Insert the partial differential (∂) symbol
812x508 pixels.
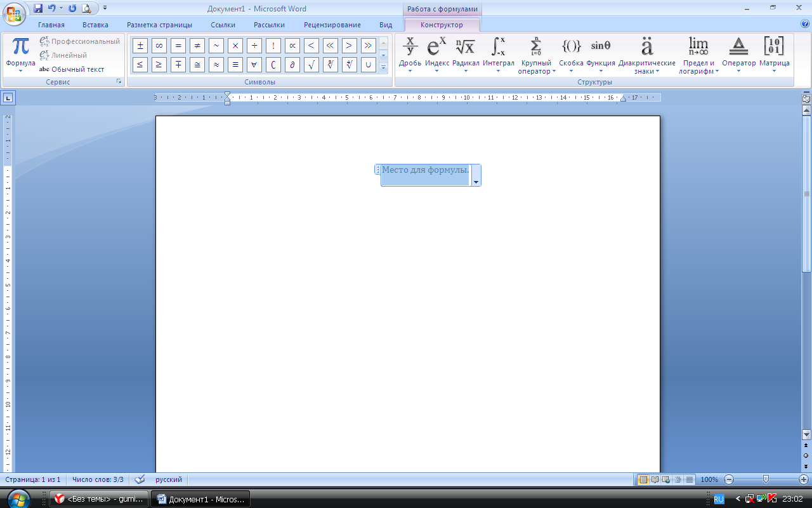[x=292, y=65]
